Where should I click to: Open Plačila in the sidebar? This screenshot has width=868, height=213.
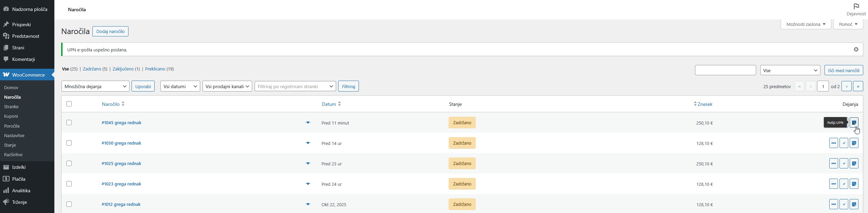27,179
